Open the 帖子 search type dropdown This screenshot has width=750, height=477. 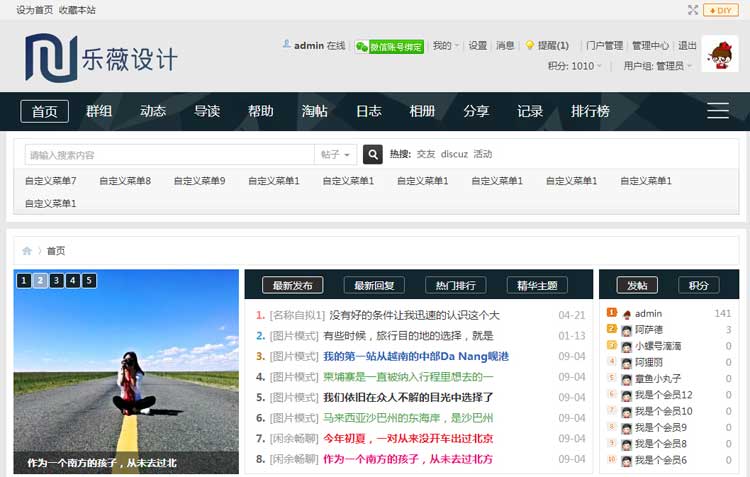pos(336,155)
